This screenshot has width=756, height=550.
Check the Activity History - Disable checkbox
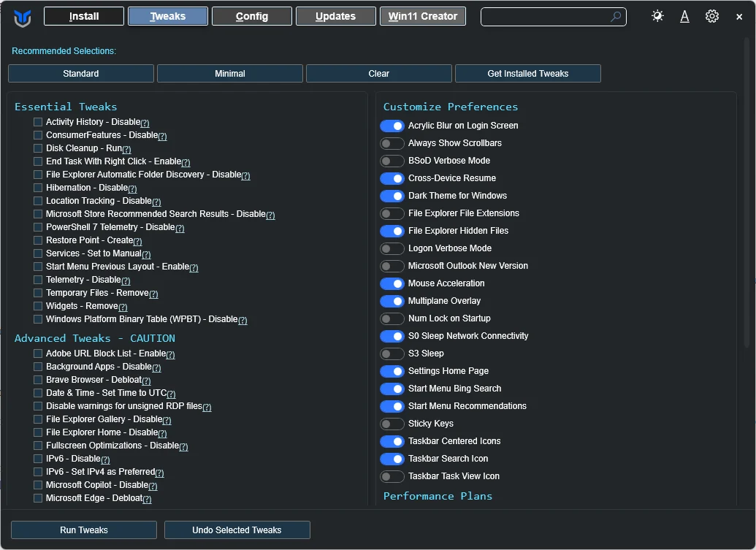click(x=37, y=122)
